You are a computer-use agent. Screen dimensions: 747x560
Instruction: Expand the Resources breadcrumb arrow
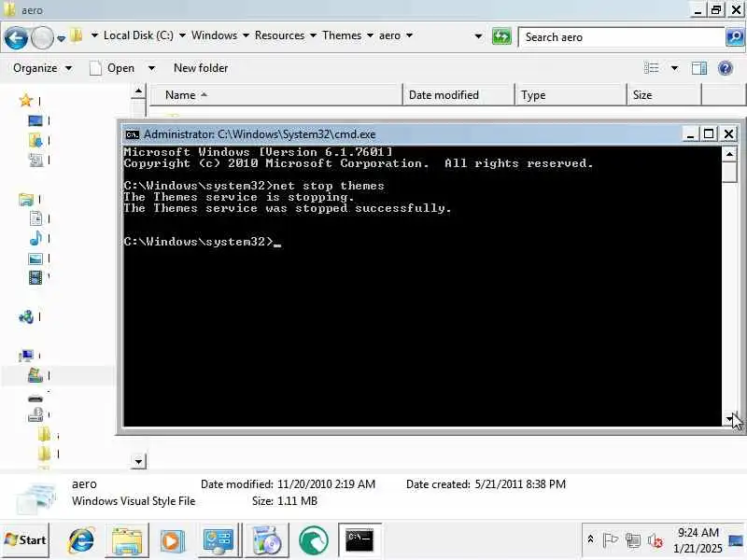click(x=314, y=35)
